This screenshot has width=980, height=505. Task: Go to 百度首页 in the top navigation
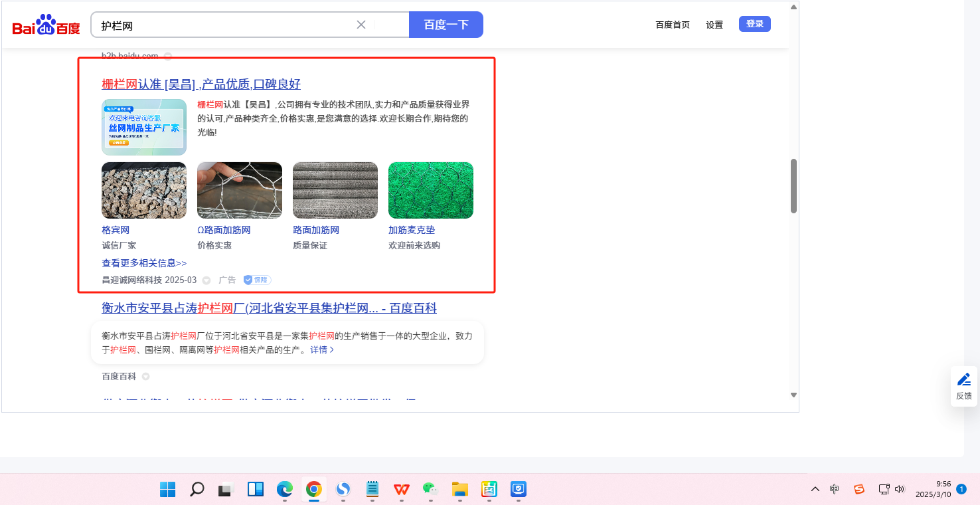coord(673,25)
